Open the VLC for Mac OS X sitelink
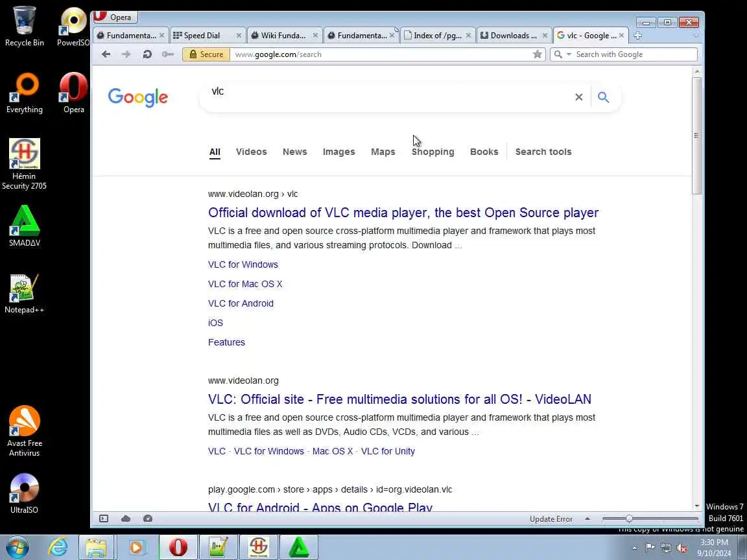This screenshot has height=560, width=747. 245,285
